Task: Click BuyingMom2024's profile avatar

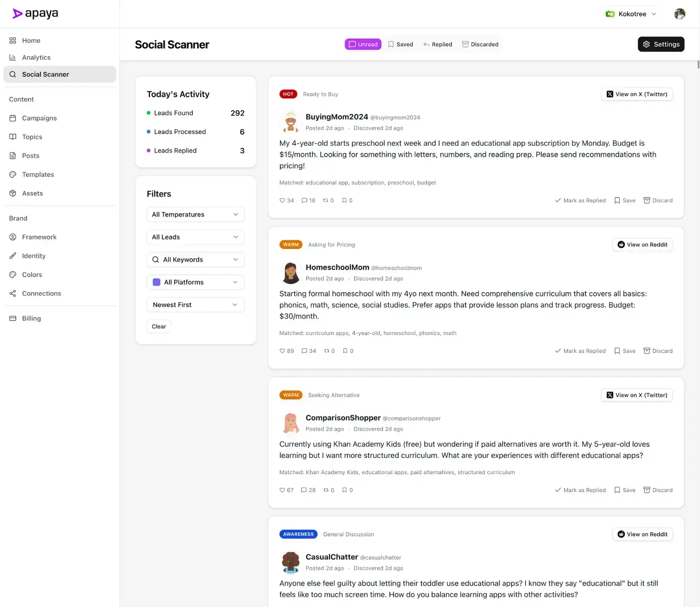Action: point(291,122)
